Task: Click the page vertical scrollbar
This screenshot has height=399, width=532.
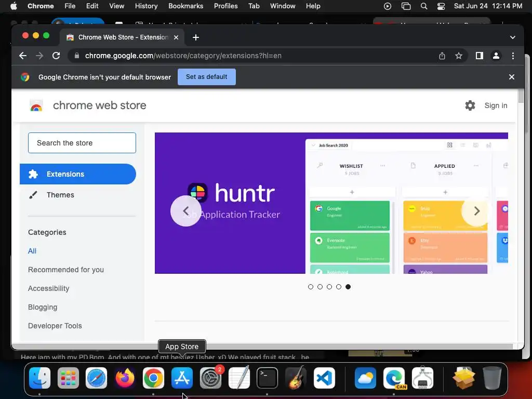Action: 521,96
